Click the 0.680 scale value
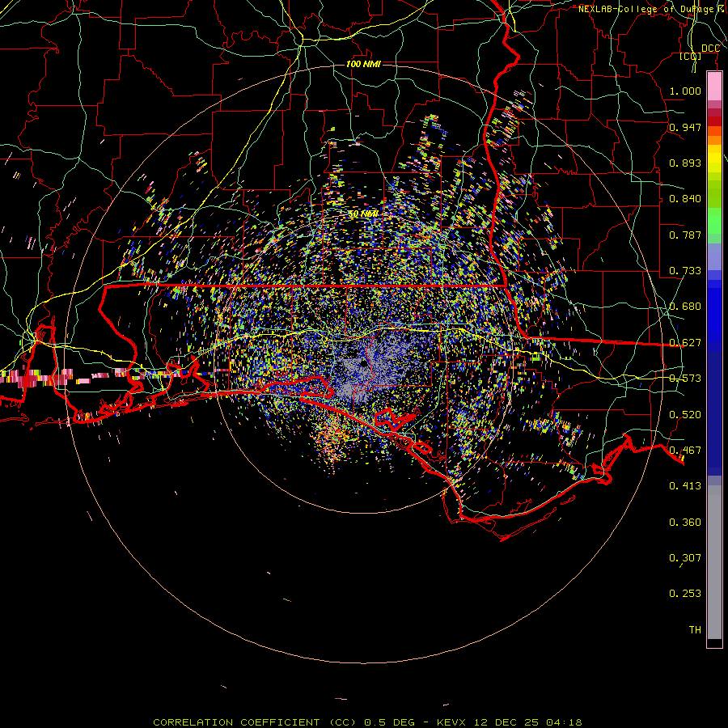The width and height of the screenshot is (728, 728). pos(685,307)
